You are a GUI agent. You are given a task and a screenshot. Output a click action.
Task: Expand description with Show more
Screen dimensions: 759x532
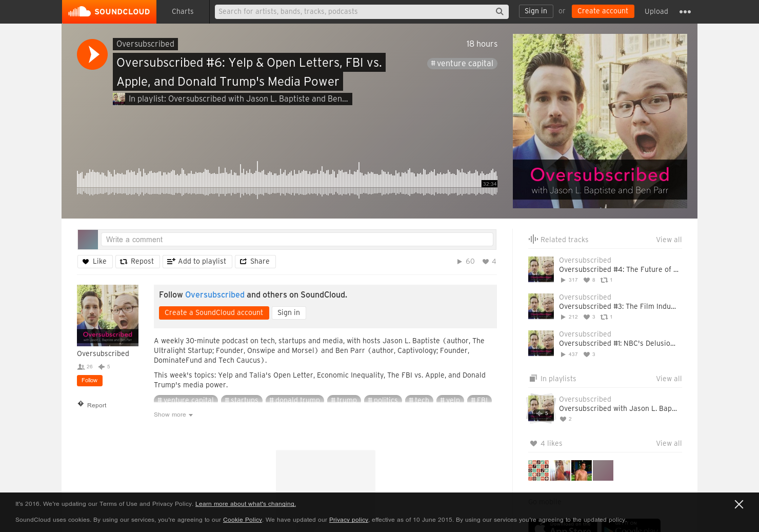(173, 415)
